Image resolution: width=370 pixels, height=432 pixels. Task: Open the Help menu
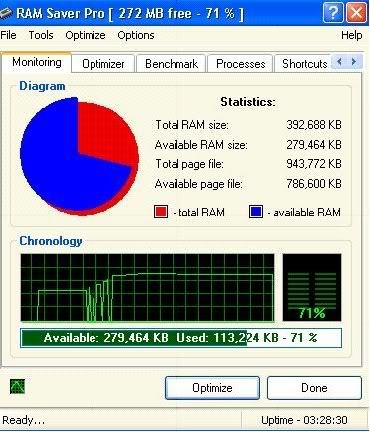(352, 35)
